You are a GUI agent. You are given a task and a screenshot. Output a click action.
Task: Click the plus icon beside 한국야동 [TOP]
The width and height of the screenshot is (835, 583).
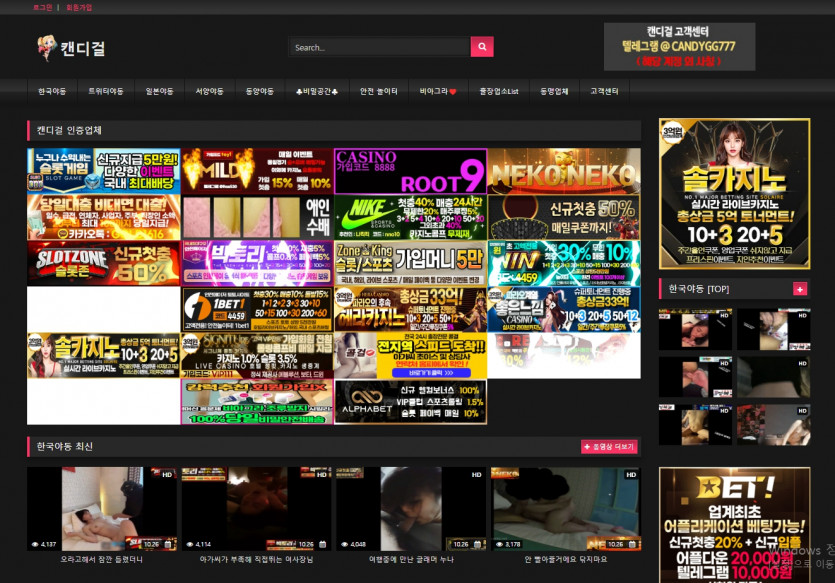click(x=799, y=289)
